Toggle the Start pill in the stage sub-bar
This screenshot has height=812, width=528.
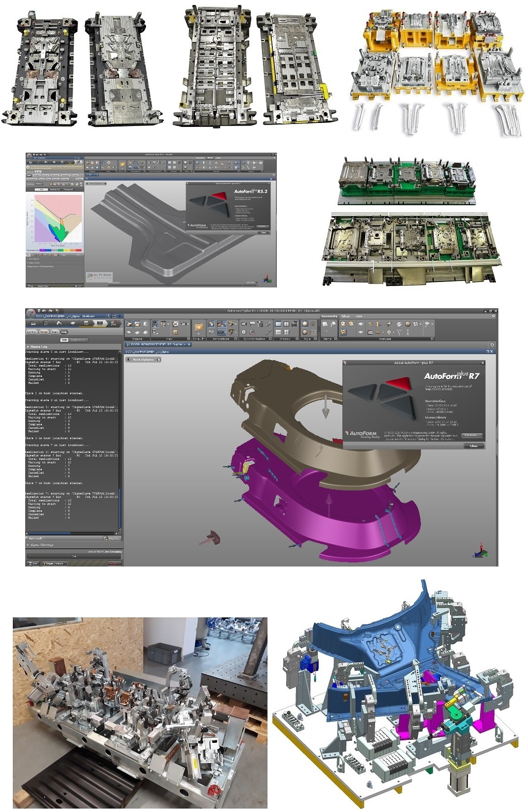(54, 332)
